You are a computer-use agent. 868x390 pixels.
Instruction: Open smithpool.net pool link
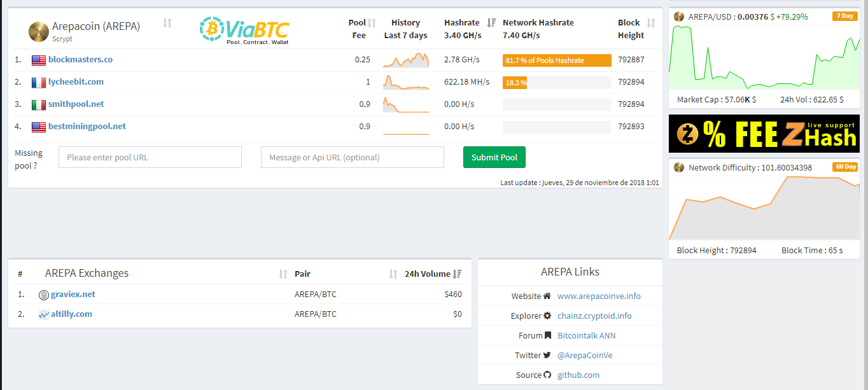76,104
